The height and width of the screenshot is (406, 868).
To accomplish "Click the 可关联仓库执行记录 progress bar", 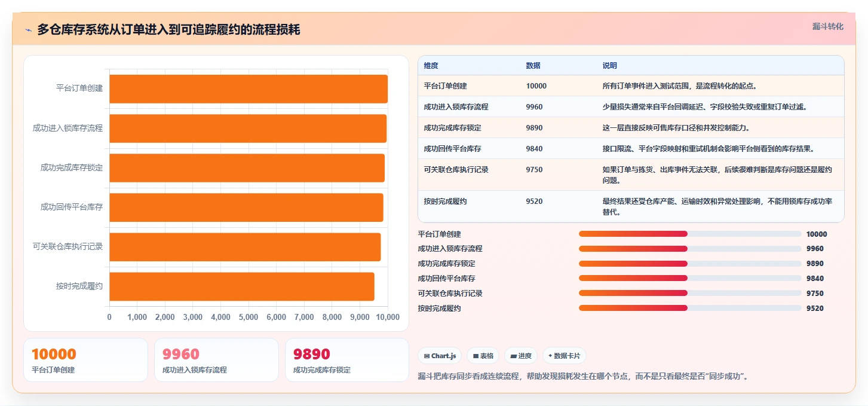I will coord(690,294).
